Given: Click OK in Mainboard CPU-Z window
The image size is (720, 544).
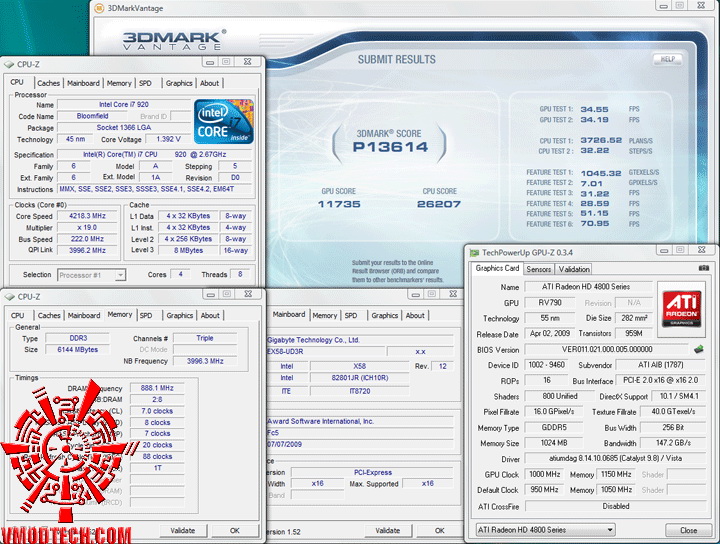Looking at the screenshot, I should 439,530.
